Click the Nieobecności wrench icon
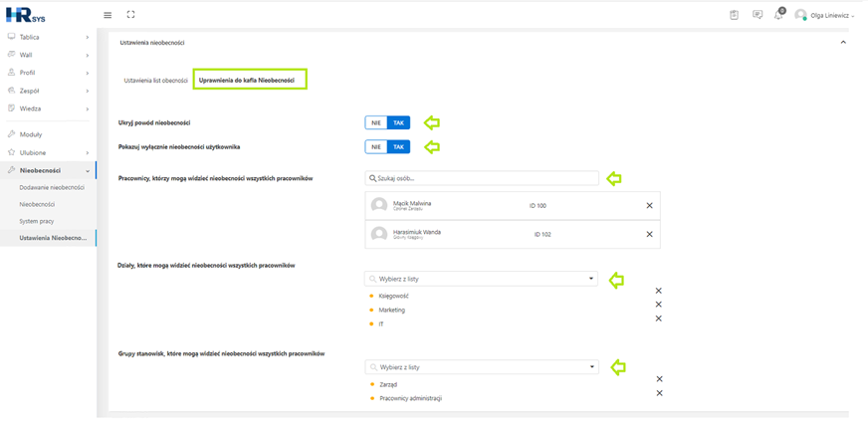Screen dimensions: 868x429 (11, 170)
